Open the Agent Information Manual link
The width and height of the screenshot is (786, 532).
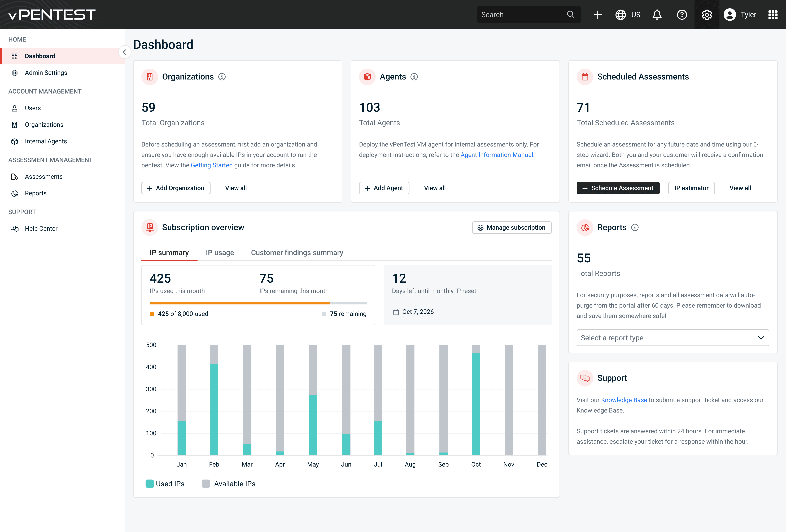[x=496, y=155]
